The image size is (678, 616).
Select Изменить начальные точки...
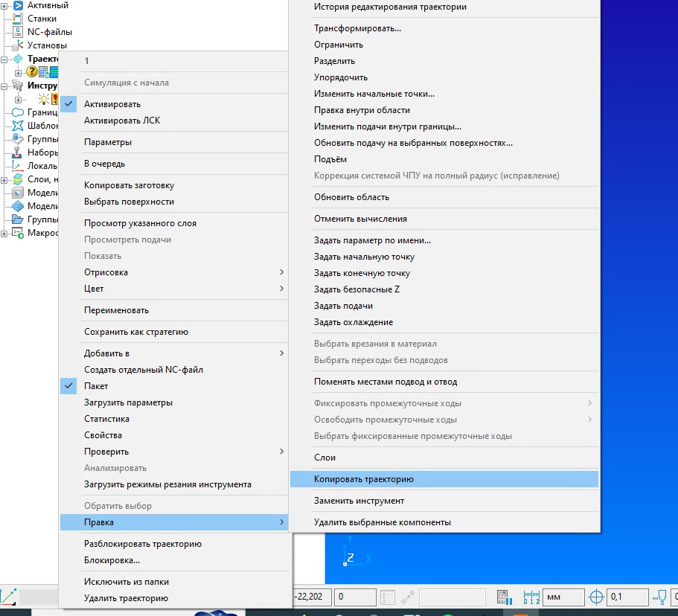444,94
